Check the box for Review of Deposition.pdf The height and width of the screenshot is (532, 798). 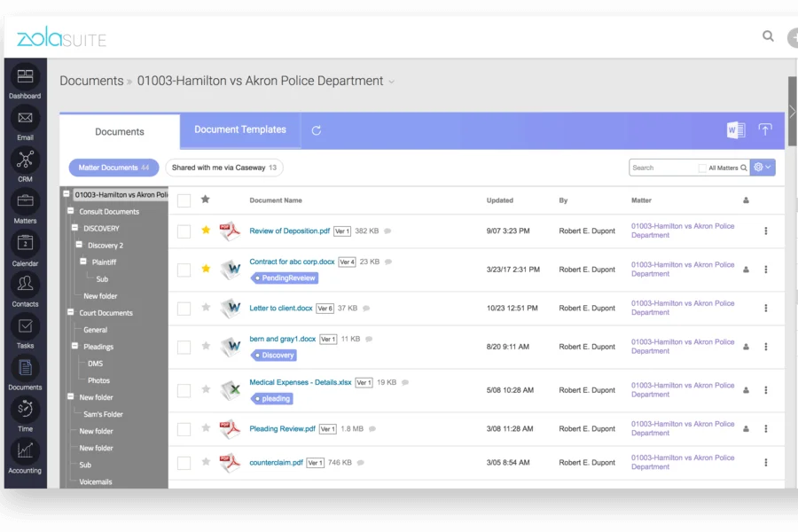coord(184,231)
